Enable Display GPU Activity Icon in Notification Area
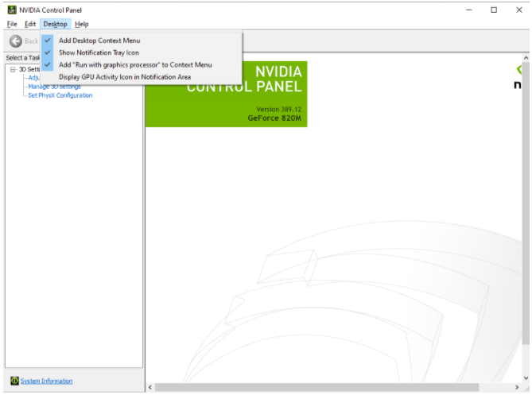This screenshot has height=395, width=532. [141, 77]
